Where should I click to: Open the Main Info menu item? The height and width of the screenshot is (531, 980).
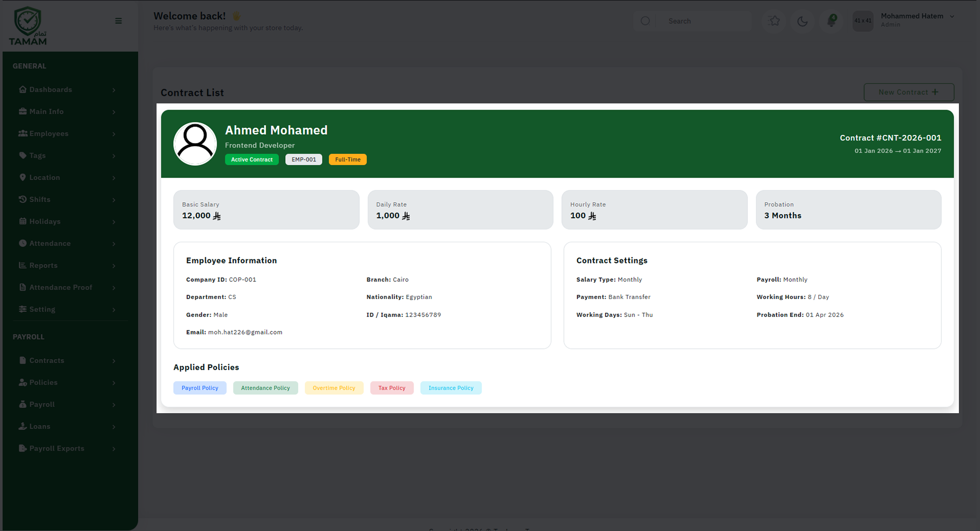pos(67,111)
